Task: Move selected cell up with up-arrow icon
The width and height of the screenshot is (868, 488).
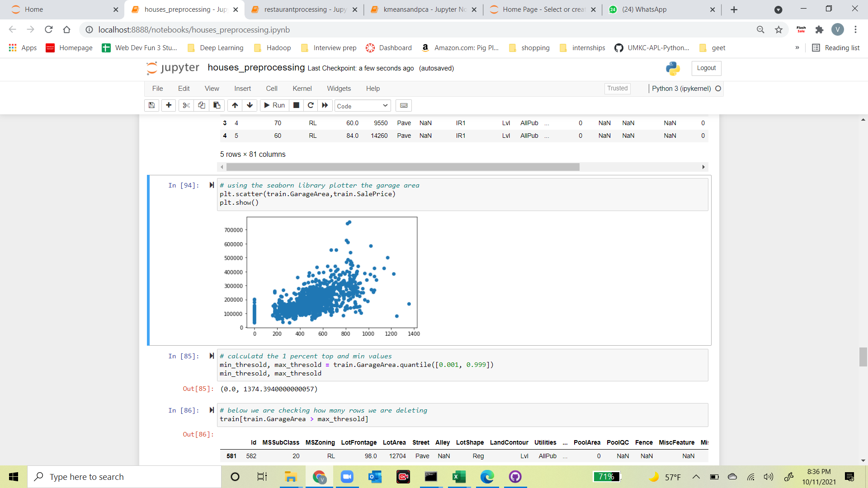Action: (235, 105)
